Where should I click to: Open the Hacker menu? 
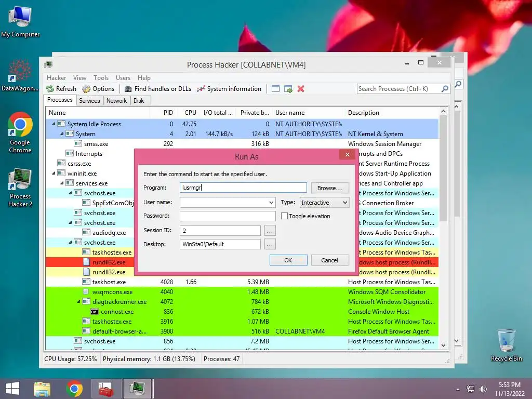pos(56,78)
